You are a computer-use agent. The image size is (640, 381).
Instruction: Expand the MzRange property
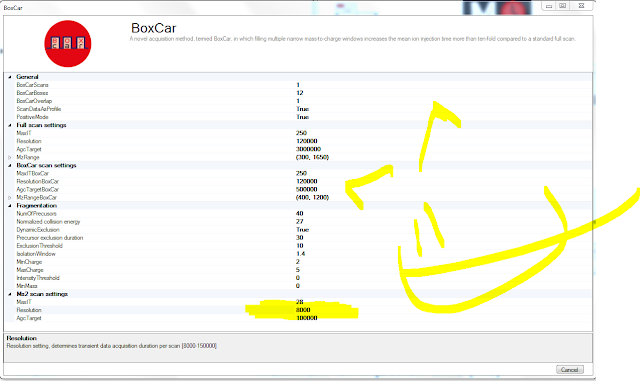click(10, 157)
